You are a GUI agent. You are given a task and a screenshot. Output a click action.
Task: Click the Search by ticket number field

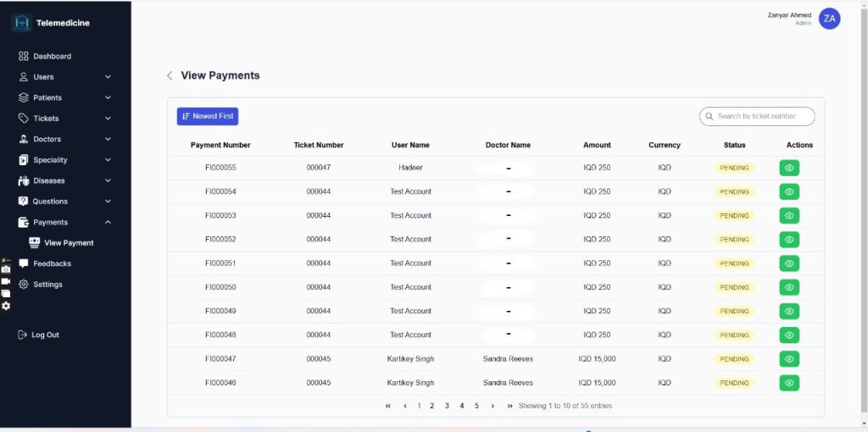[761, 116]
